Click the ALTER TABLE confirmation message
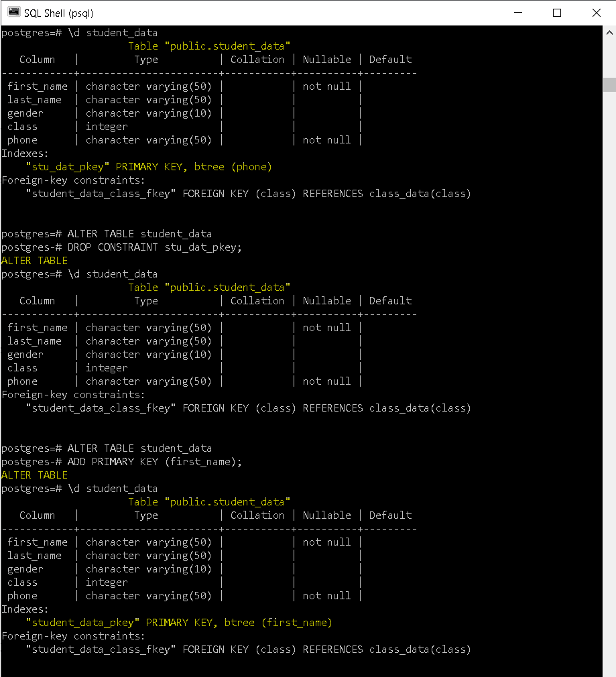 click(34, 260)
